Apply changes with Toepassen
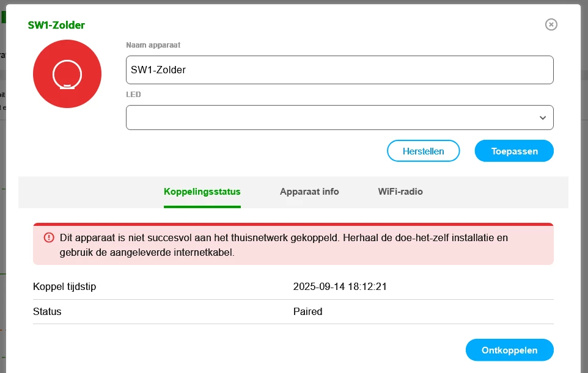The image size is (588, 373). pyautogui.click(x=514, y=151)
